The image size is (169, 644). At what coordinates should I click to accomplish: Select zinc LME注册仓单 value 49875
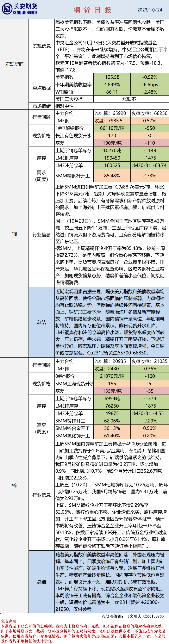tap(112, 413)
